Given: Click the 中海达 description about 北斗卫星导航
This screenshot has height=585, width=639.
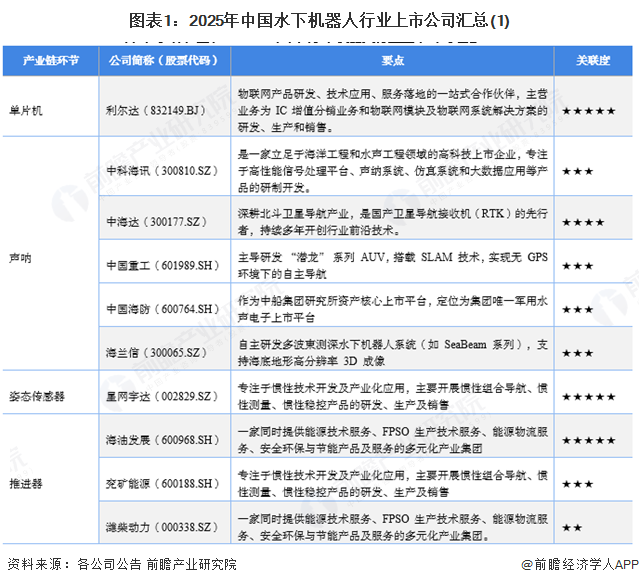Looking at the screenshot, I should (x=392, y=222).
